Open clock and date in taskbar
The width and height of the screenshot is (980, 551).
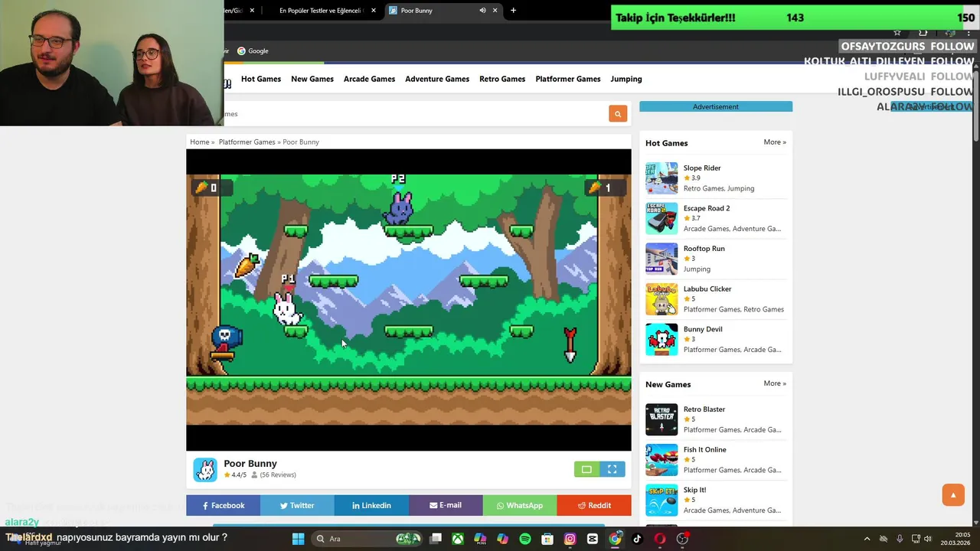click(x=955, y=539)
